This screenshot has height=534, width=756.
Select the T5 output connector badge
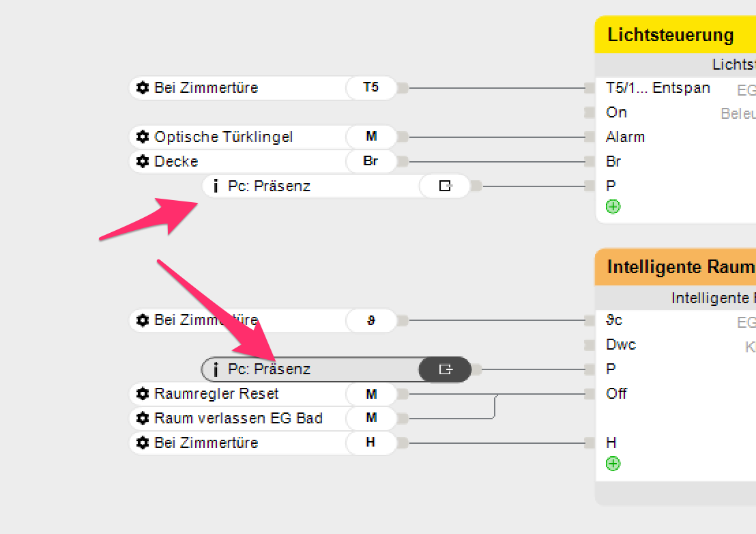370,87
